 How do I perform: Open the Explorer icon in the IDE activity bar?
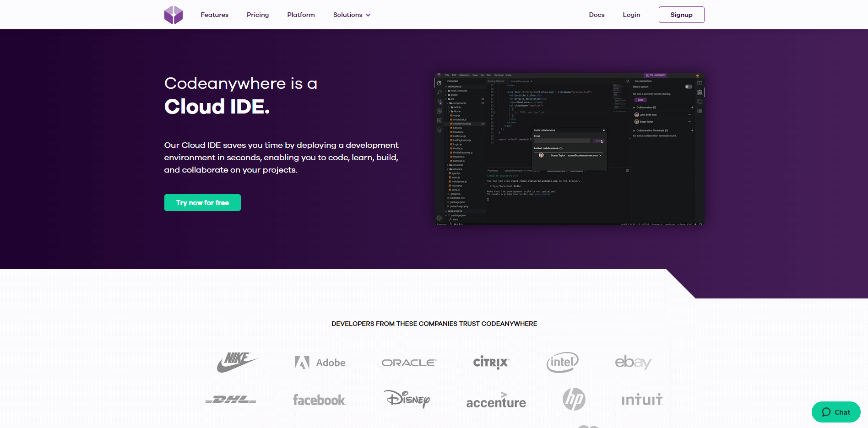click(x=439, y=83)
